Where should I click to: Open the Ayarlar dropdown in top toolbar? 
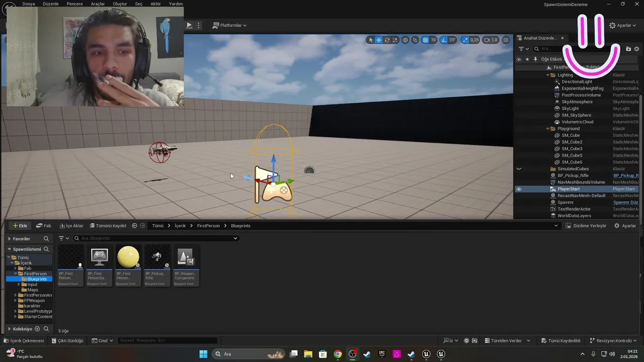pos(622,25)
